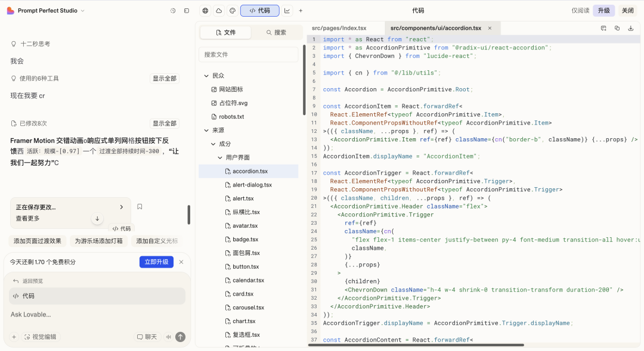
Task: Click the palette design icon
Action: pos(232,11)
